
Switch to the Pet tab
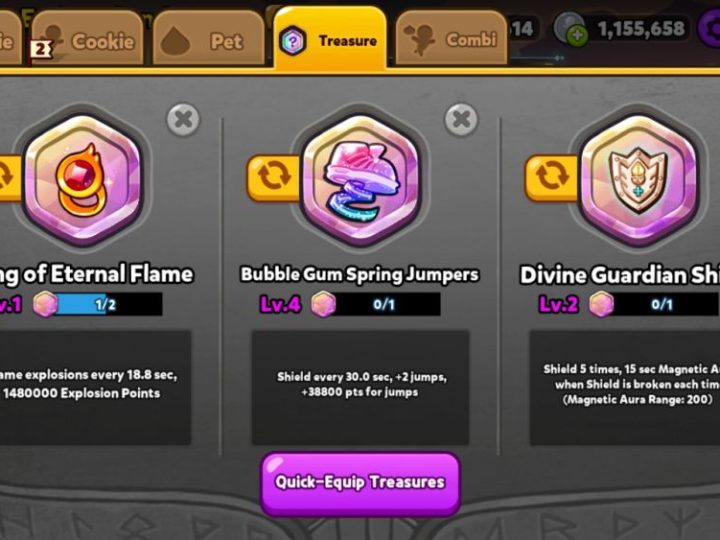209,40
